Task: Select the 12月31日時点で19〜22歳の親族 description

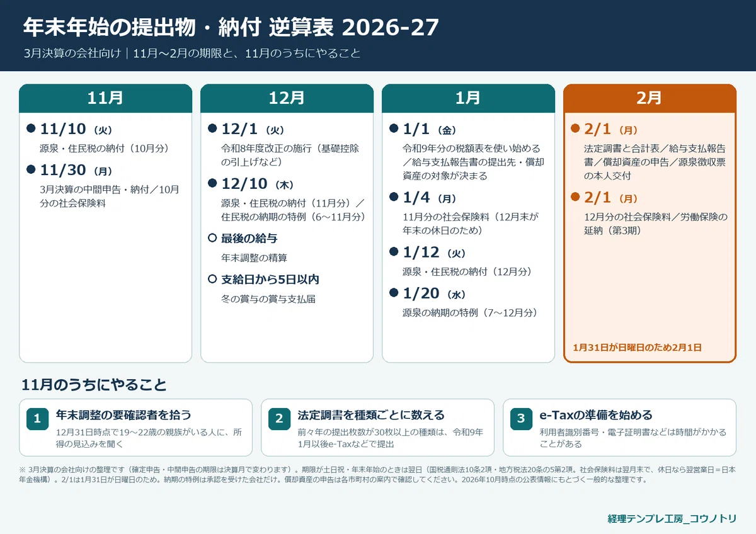Action: pos(149,438)
